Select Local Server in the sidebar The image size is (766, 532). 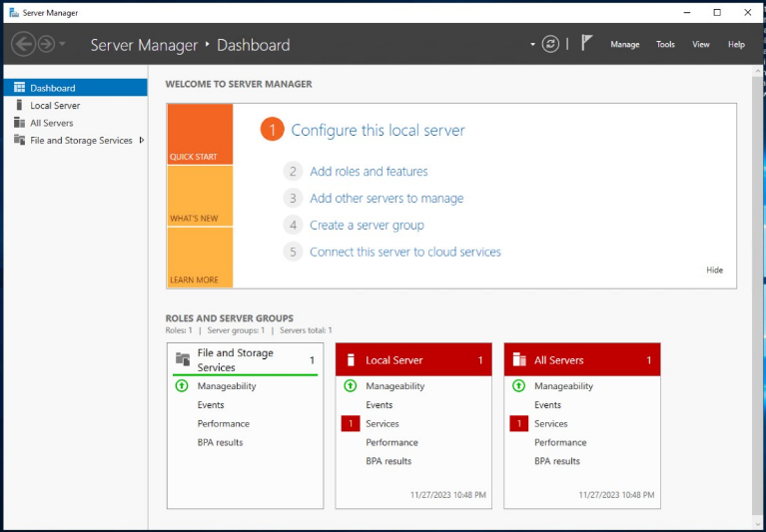(75, 106)
